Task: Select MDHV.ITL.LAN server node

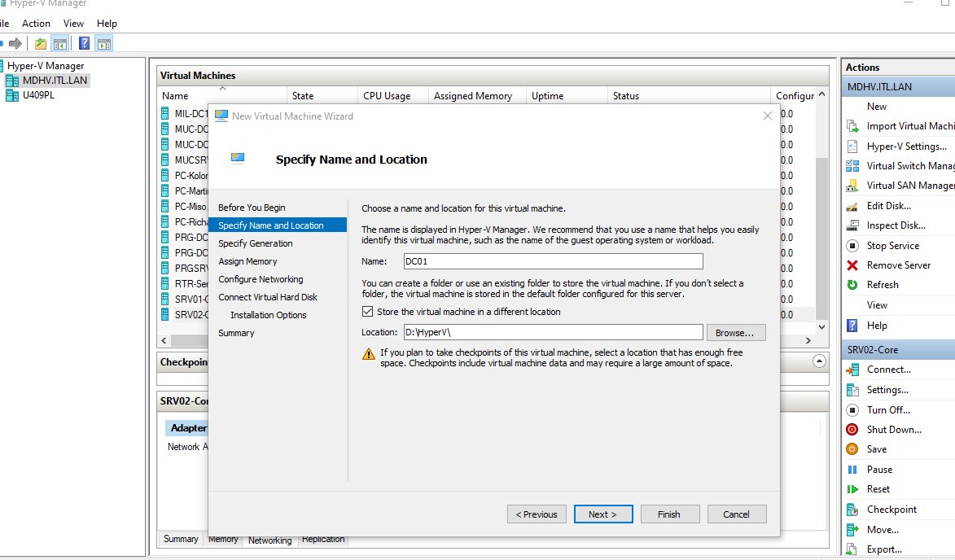Action: [x=55, y=81]
